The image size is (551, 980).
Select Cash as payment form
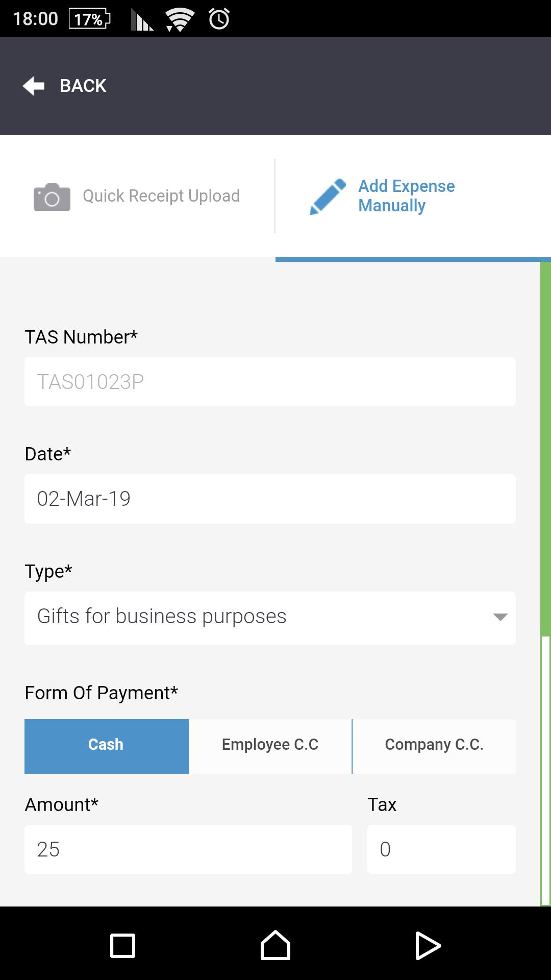(106, 746)
